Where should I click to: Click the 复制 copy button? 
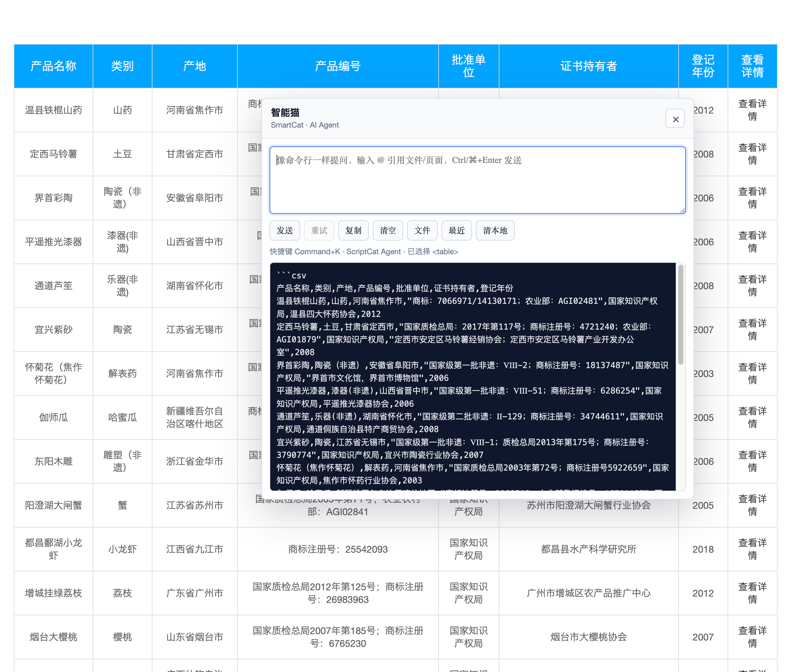click(354, 230)
